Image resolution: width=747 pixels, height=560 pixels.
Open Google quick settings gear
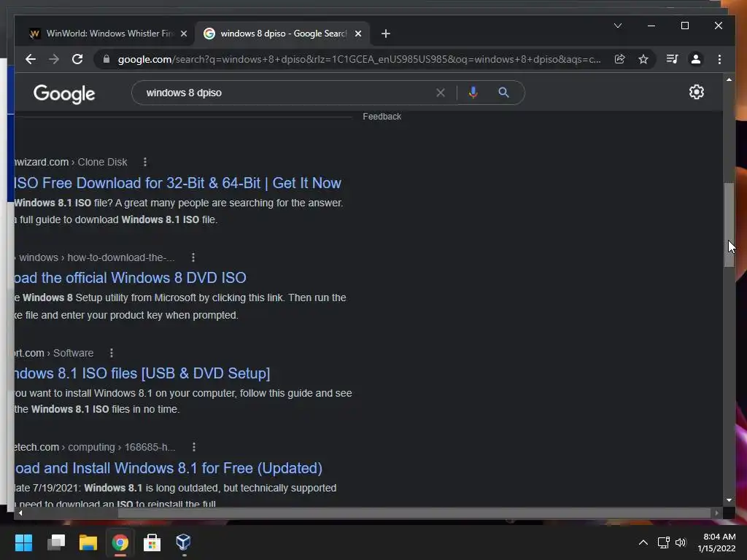point(697,92)
